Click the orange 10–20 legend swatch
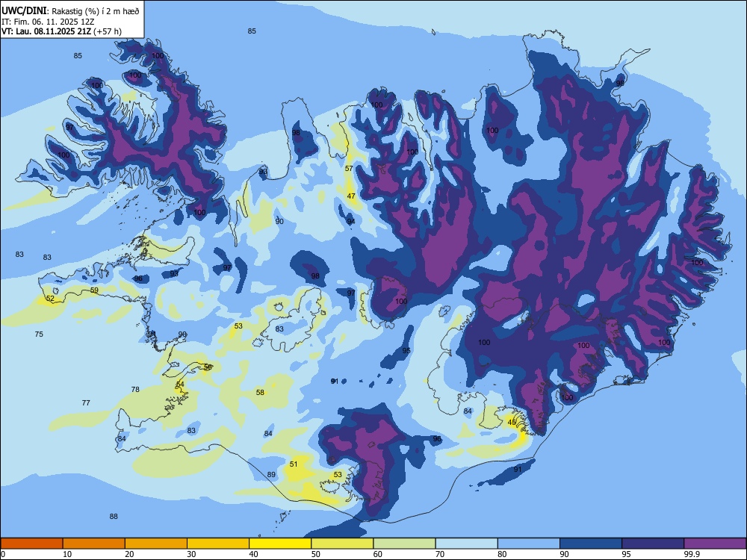Image resolution: width=747 pixels, height=560 pixels. (94, 544)
